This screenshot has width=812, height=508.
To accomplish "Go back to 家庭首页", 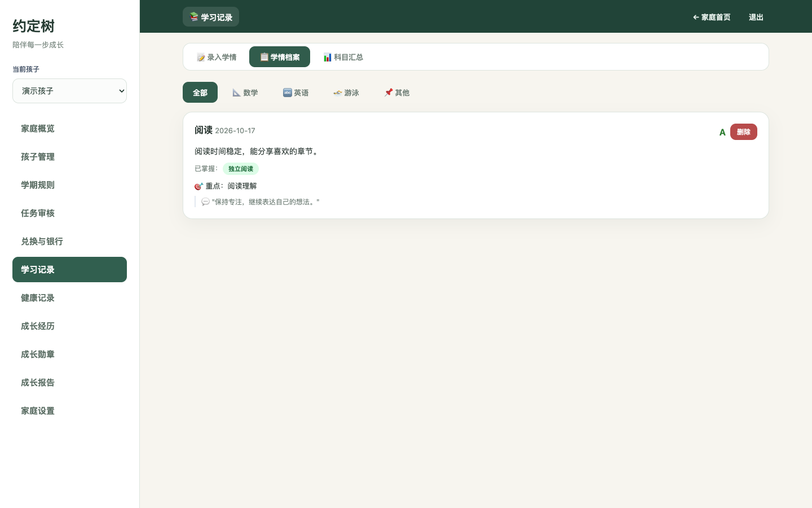I will 712,17.
